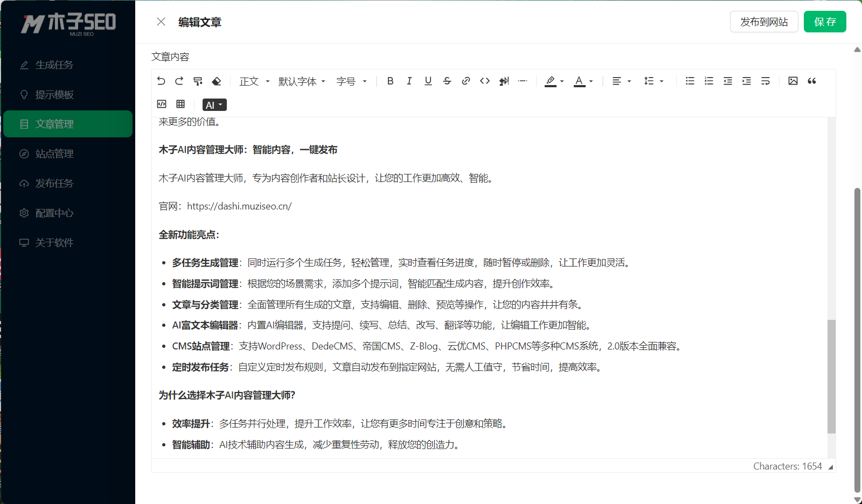Click the pencil icon beside 生成任务
The width and height of the screenshot is (862, 504).
coord(24,65)
